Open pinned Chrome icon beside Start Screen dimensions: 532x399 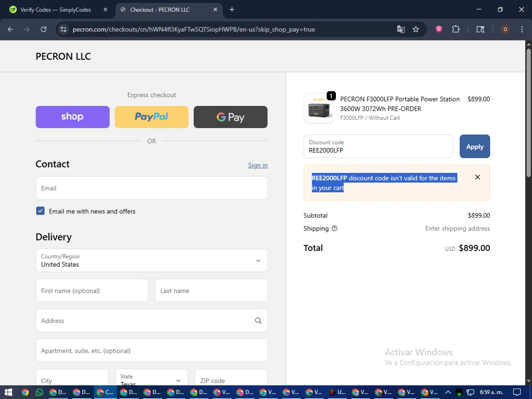point(25,392)
